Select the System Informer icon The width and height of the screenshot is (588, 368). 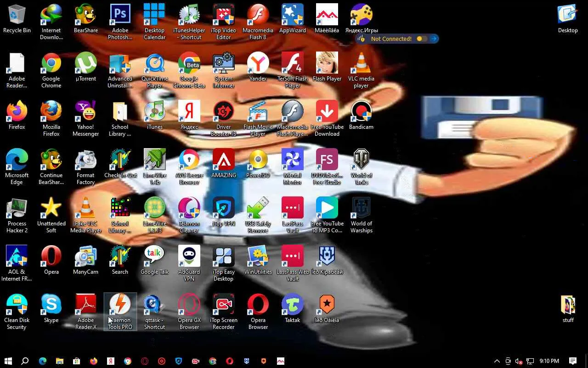point(224,70)
